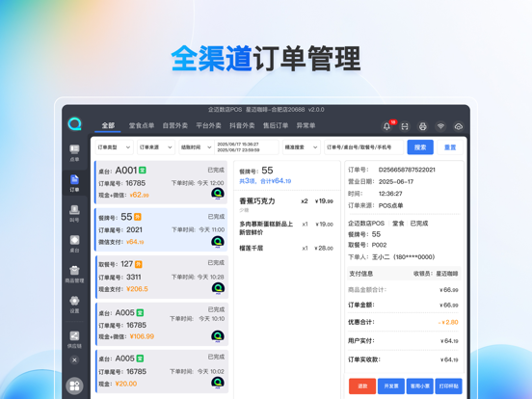
Task: Open the 结账时间 dropdown
Action: pos(196,147)
